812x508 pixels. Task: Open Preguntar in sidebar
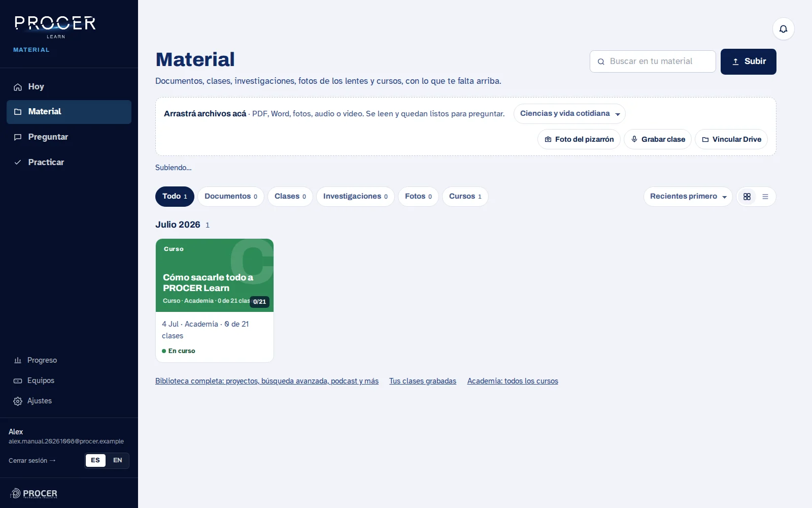(x=69, y=137)
